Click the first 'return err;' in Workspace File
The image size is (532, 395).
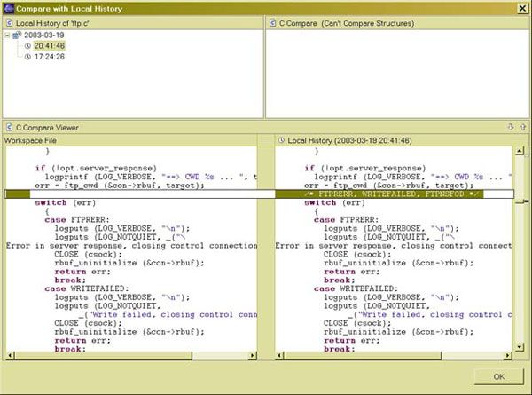(82, 272)
